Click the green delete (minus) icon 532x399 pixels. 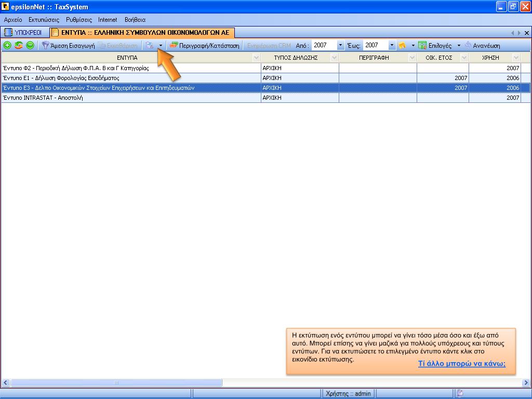pyautogui.click(x=30, y=45)
